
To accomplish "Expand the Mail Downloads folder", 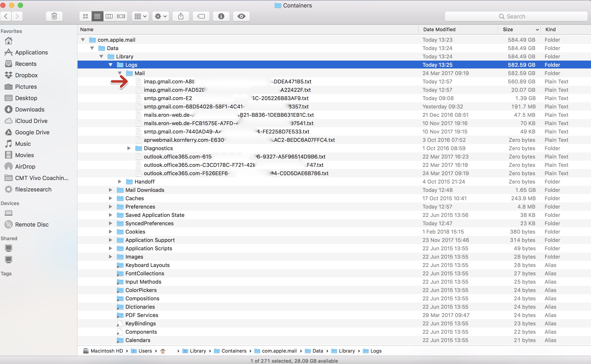I will 110,190.
